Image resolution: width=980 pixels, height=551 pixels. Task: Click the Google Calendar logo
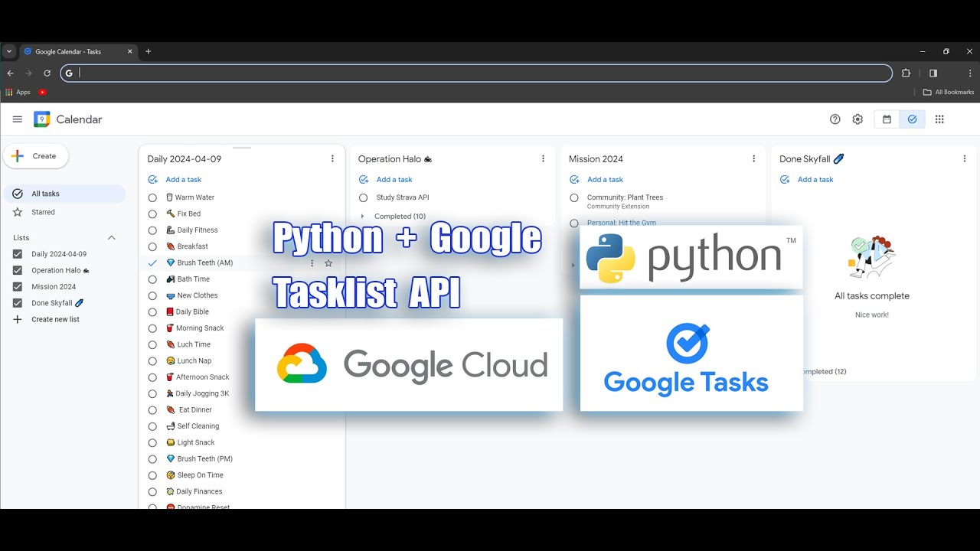tap(42, 119)
